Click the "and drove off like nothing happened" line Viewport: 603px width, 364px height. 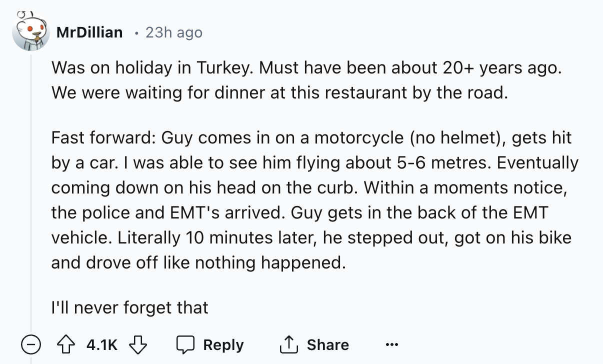coord(198,262)
